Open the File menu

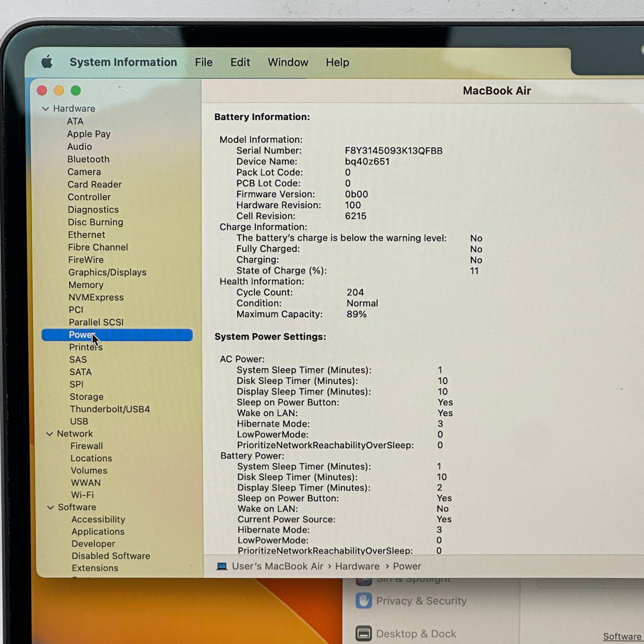coord(204,62)
